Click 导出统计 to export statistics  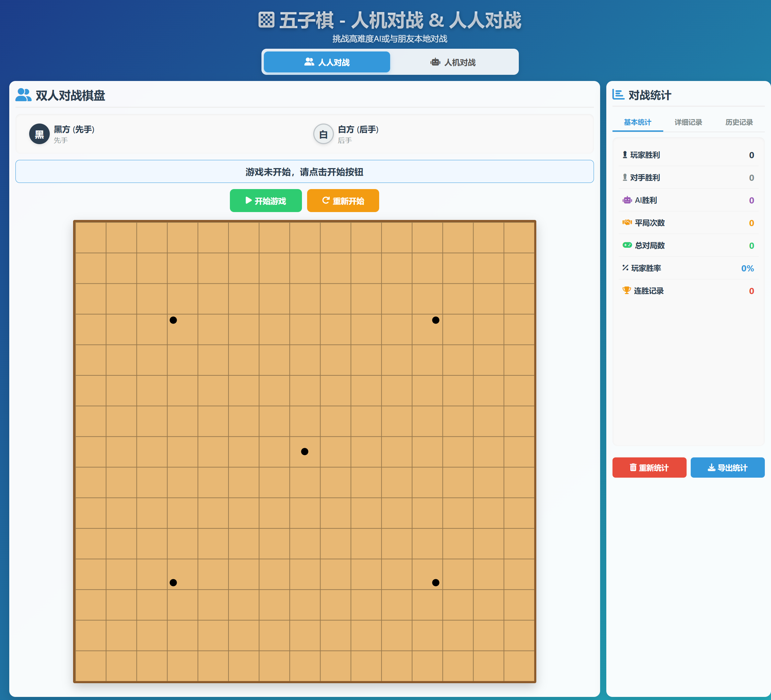(x=727, y=467)
